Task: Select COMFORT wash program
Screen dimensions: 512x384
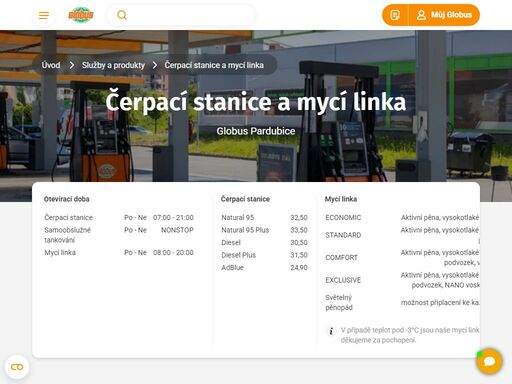Action: pyautogui.click(x=341, y=257)
